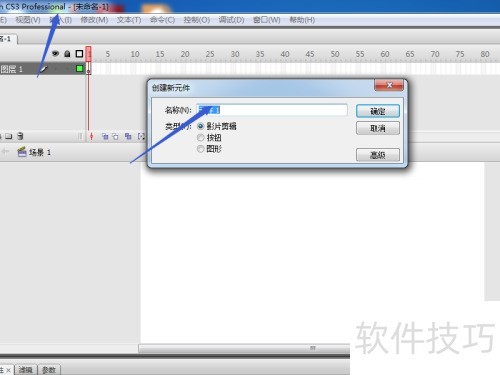
Task: Click the stage horizontal scrollbar
Action: coord(244,348)
